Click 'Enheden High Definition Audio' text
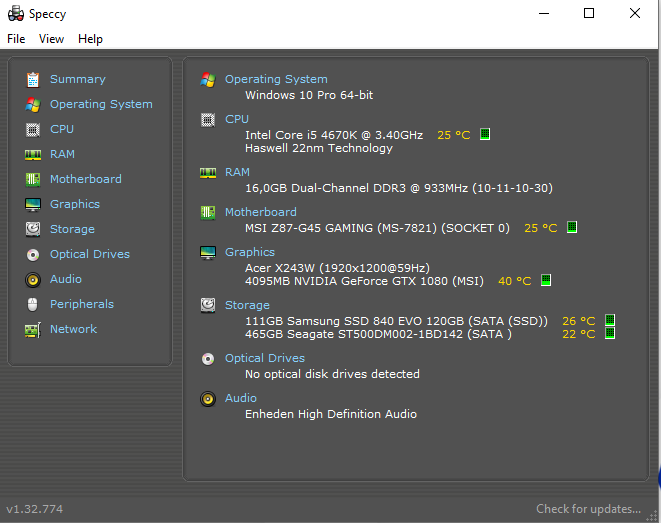The height and width of the screenshot is (523, 661). (331, 414)
